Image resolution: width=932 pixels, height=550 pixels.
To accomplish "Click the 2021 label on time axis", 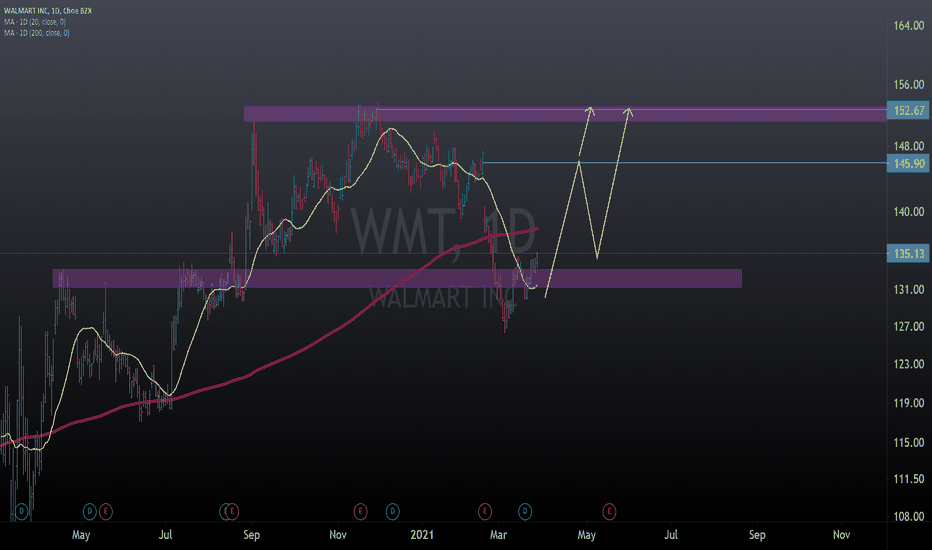I will tap(422, 535).
